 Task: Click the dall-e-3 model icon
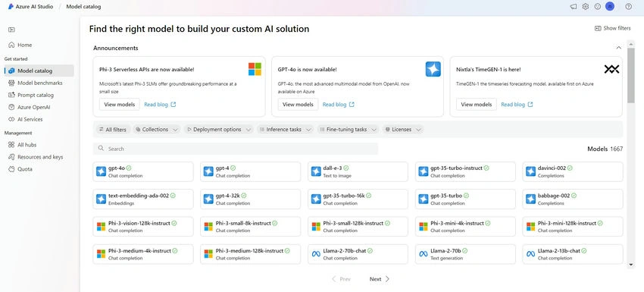pos(316,171)
